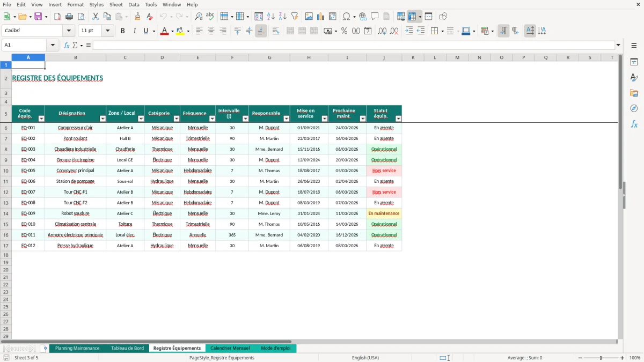The width and height of the screenshot is (644, 362).
Task: Toggle Bold formatting
Action: pyautogui.click(x=122, y=31)
